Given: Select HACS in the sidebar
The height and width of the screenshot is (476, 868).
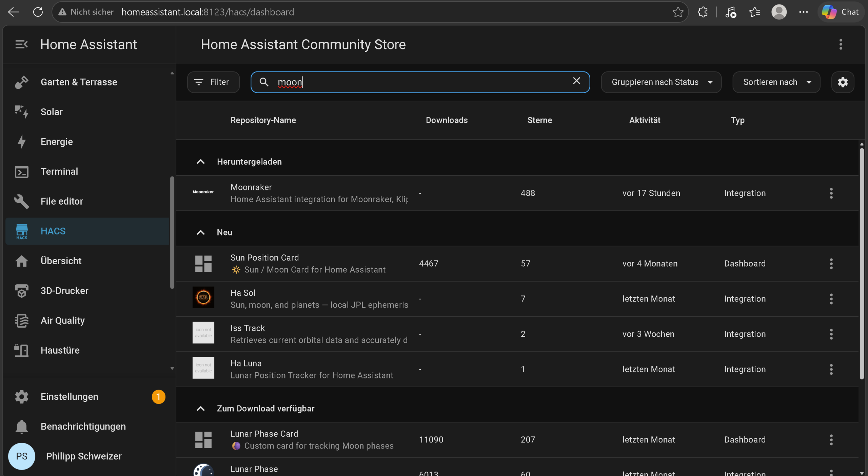Looking at the screenshot, I should (87, 231).
